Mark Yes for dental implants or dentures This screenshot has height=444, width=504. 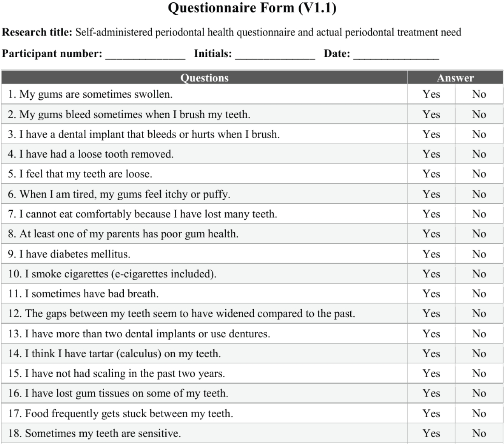[431, 334]
